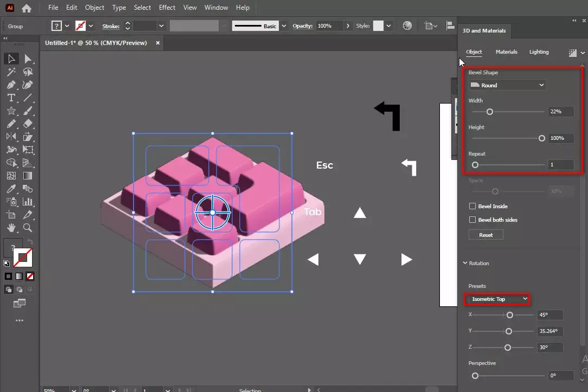Click the Lighting tab label
The width and height of the screenshot is (588, 392).
[x=539, y=52]
